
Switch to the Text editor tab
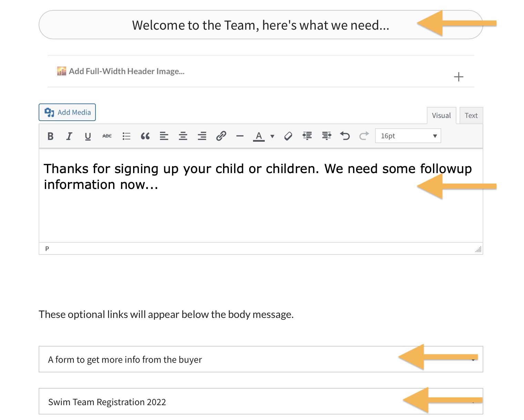point(471,116)
